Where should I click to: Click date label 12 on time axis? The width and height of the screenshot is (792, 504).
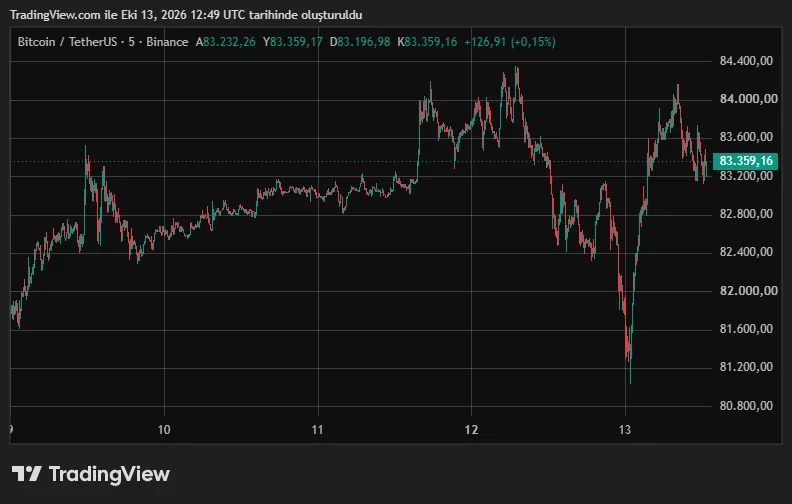(471, 430)
